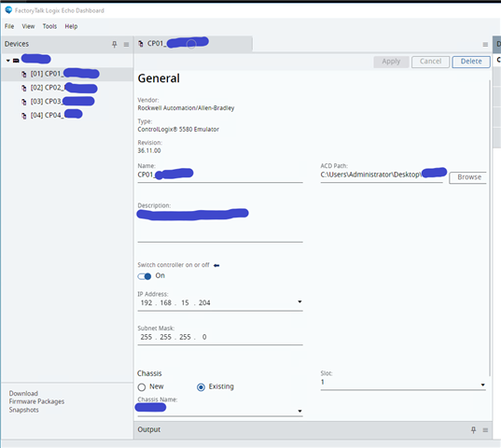Screen dimensions: 501x448
Task: Click the controller icon beside [04] CP04
Action: click(24, 116)
